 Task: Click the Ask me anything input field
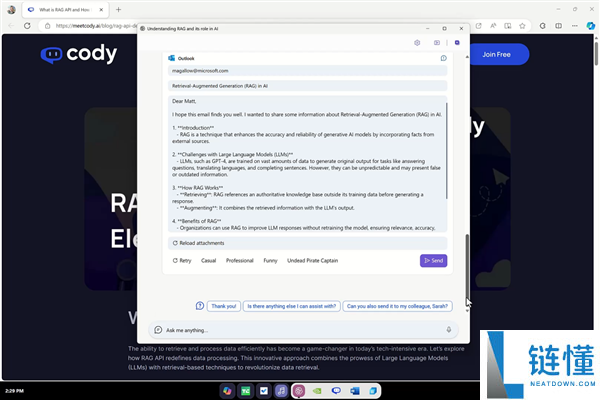[303, 330]
